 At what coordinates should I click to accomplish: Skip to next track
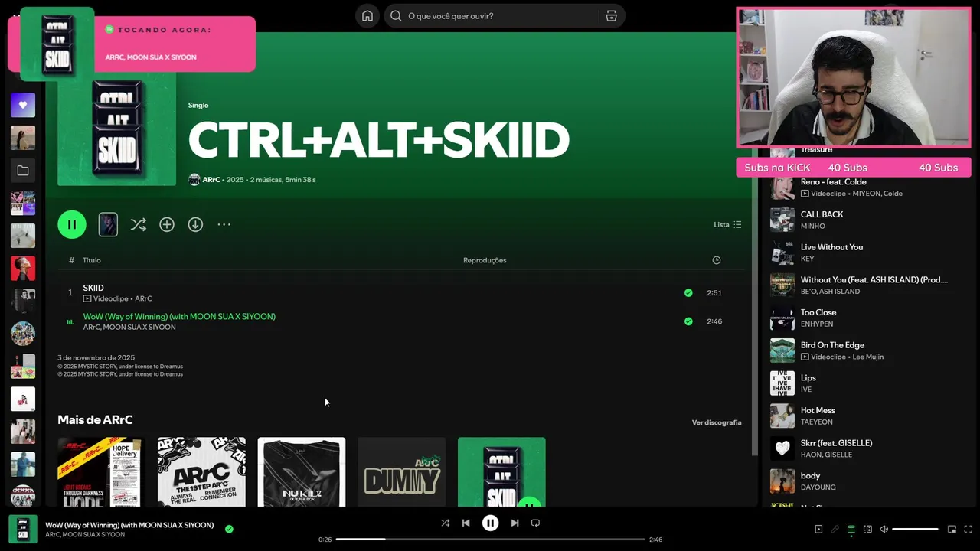click(514, 523)
